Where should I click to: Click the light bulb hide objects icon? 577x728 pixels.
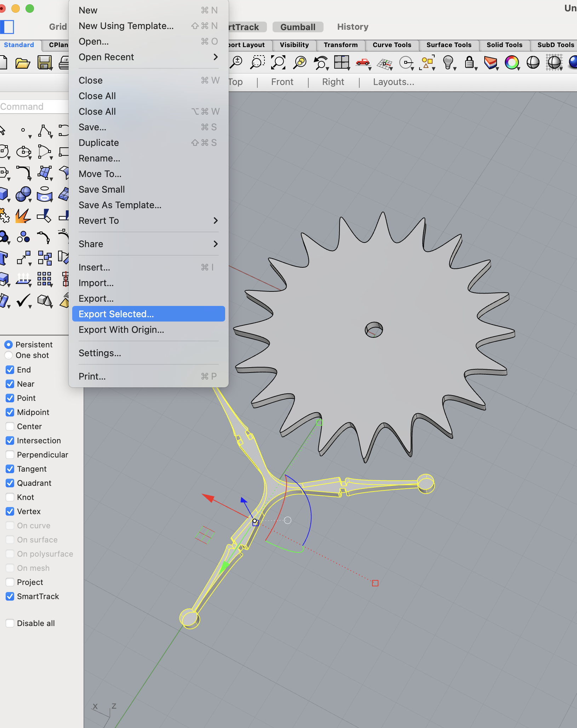click(x=448, y=63)
